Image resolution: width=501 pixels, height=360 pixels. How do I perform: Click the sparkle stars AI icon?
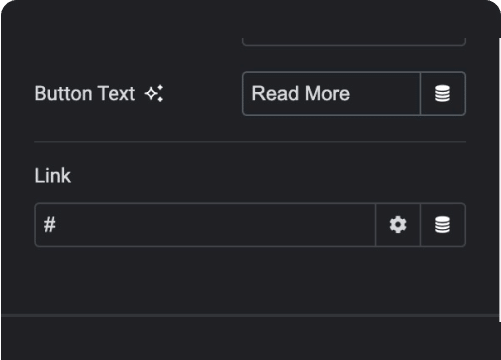(x=154, y=94)
